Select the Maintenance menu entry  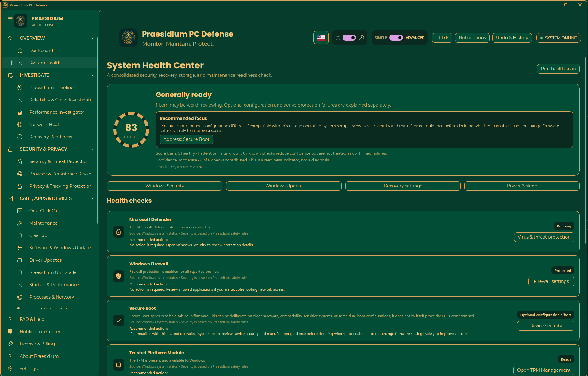(x=49, y=223)
